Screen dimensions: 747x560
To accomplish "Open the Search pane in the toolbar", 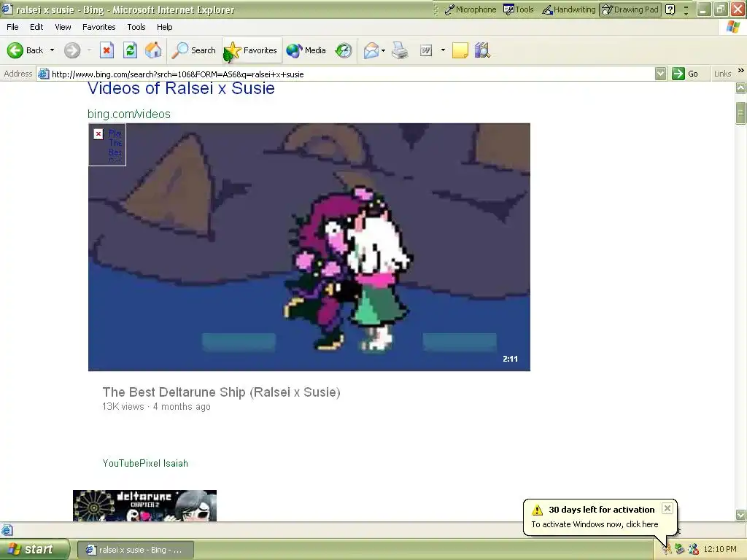I will point(193,50).
